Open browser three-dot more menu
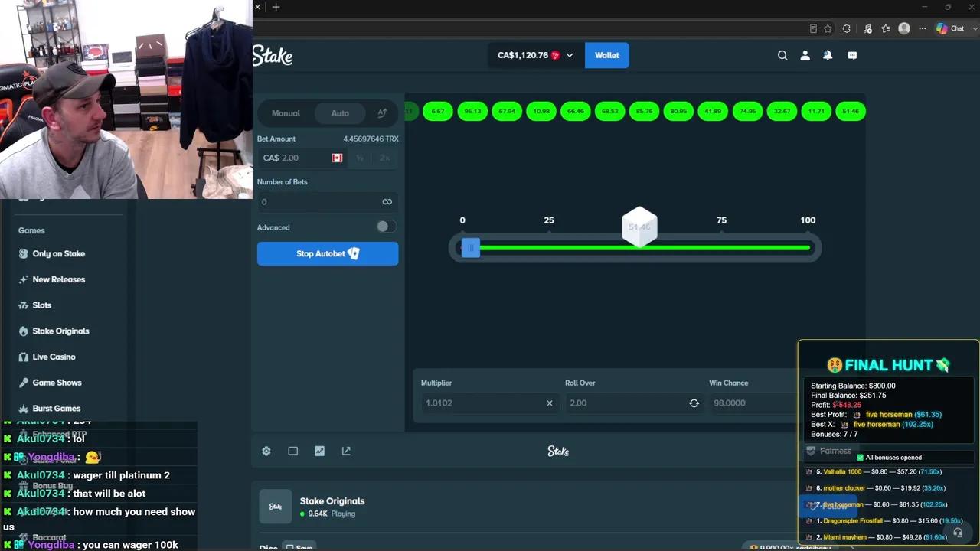980x551 pixels. click(x=923, y=28)
